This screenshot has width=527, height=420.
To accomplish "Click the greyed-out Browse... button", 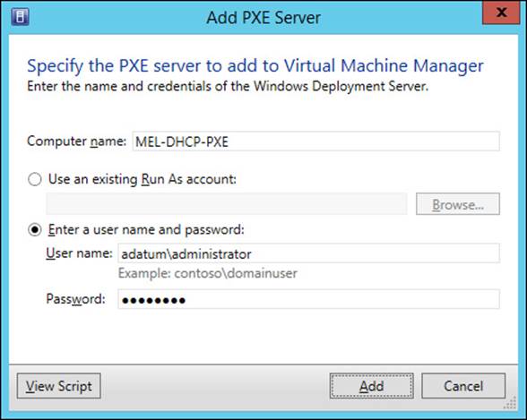I will coord(458,204).
